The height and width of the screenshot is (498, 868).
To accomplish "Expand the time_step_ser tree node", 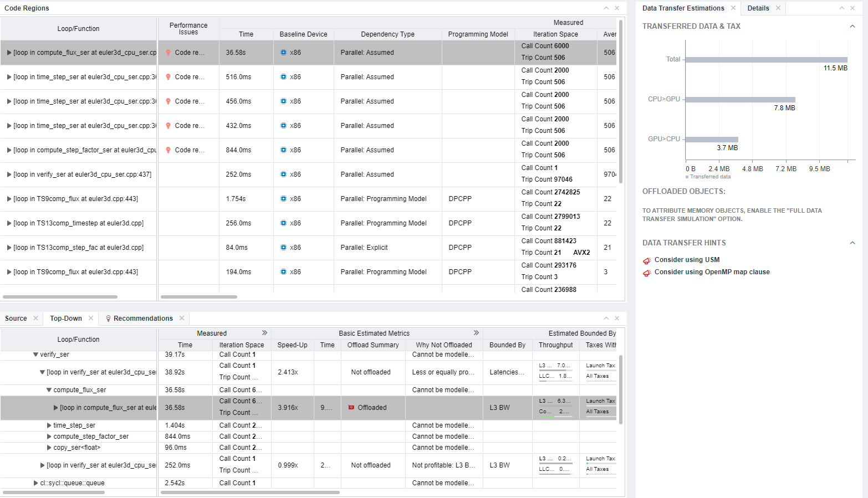I will point(49,425).
